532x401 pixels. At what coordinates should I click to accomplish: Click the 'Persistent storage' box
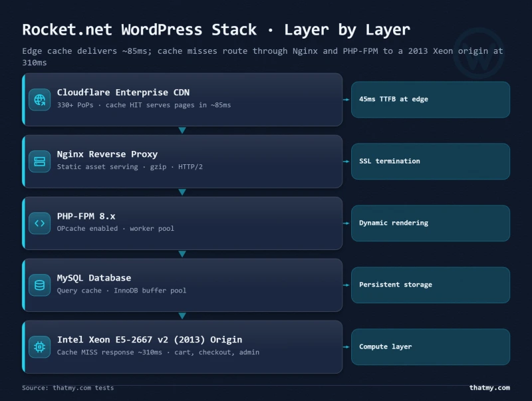point(430,285)
